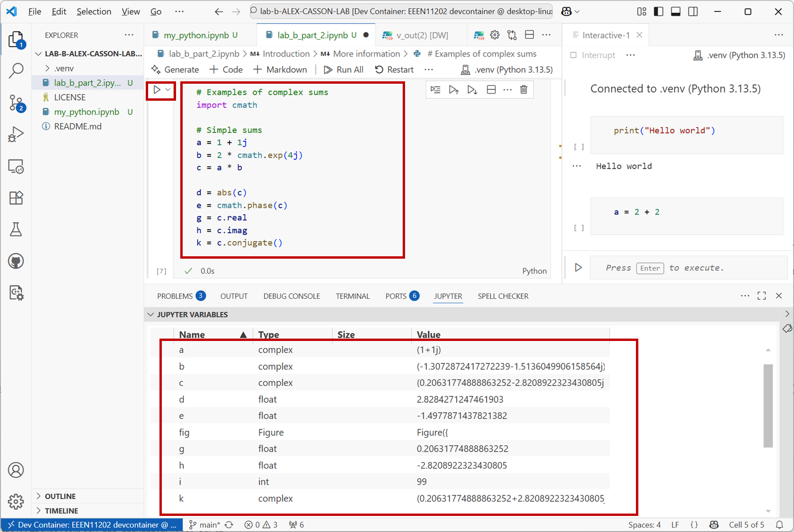Screen dimensions: 794x532
Task: Open the Testing flask view
Action: pyautogui.click(x=16, y=229)
